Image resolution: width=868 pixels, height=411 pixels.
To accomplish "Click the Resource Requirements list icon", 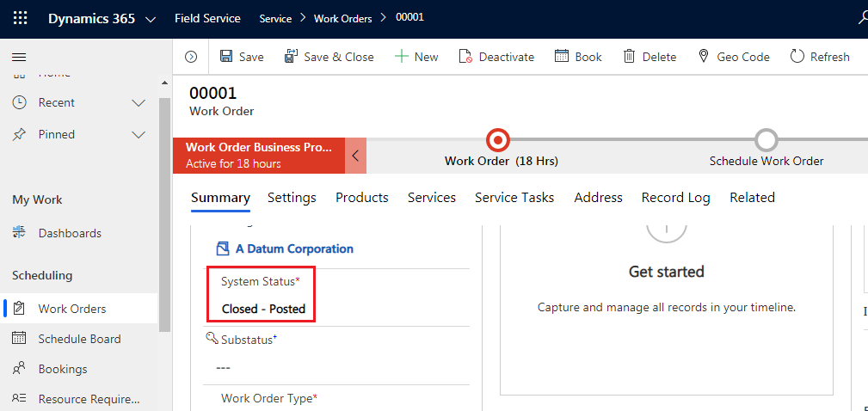I will [x=20, y=398].
